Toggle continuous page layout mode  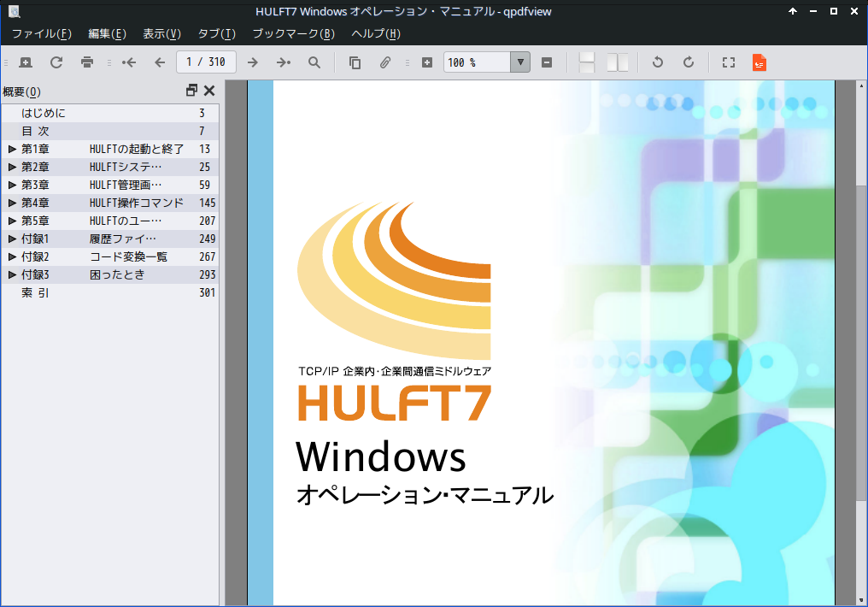coord(587,62)
